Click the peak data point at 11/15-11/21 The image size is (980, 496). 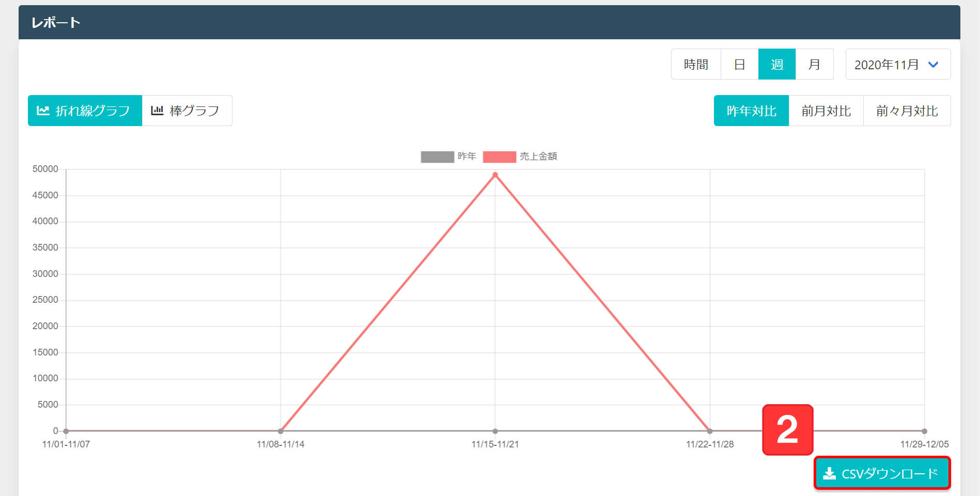point(495,175)
